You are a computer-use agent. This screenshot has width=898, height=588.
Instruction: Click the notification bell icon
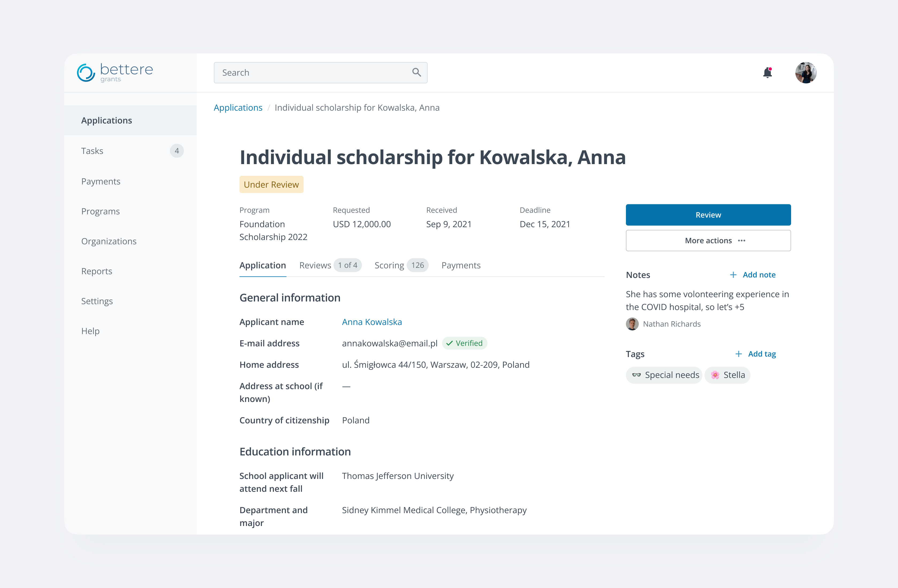pos(768,72)
